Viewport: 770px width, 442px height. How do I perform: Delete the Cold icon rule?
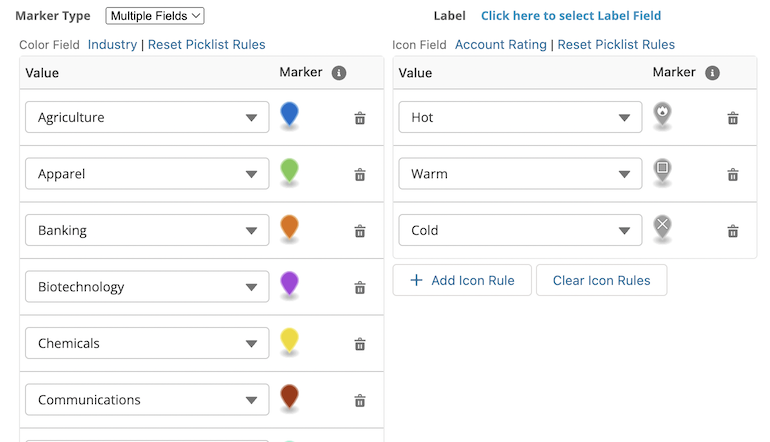click(733, 231)
